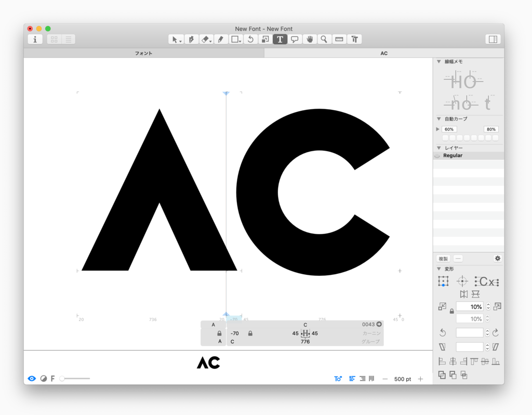The height and width of the screenshot is (415, 532).
Task: Select the Measurement ruler tool
Action: pyautogui.click(x=339, y=39)
